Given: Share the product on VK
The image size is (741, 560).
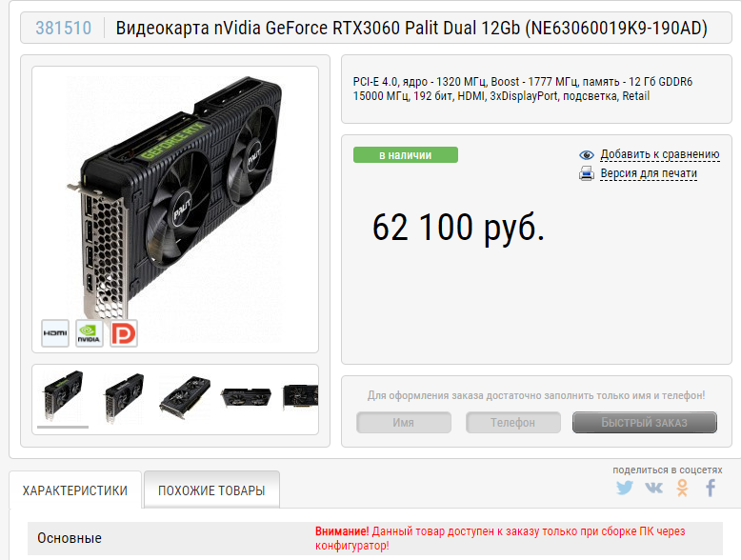Looking at the screenshot, I should pyautogui.click(x=653, y=488).
